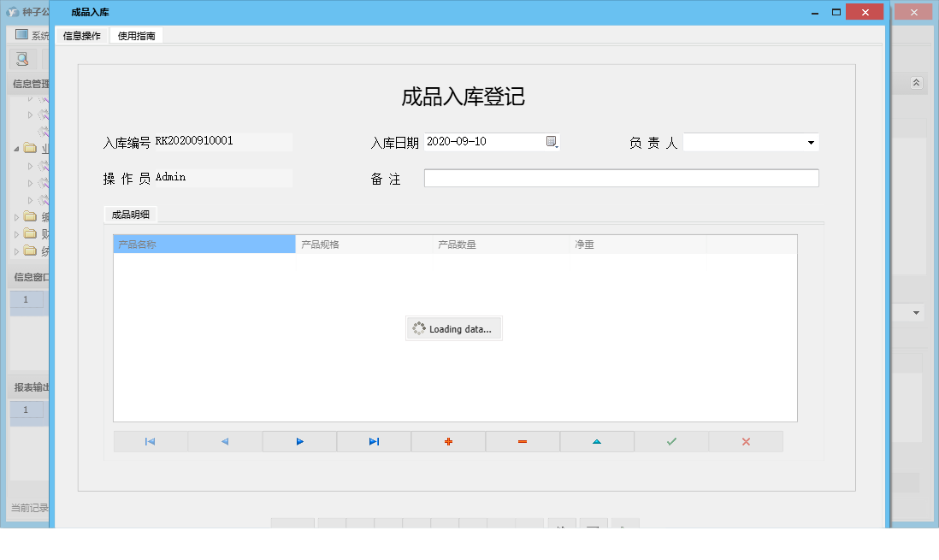This screenshot has width=939, height=560.
Task: Navigate to the next record
Action: click(299, 441)
